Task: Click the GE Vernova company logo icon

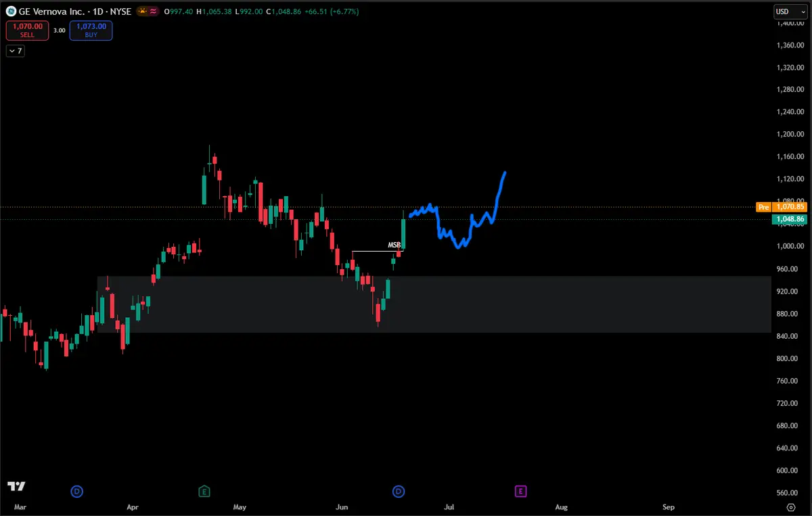Action: pyautogui.click(x=10, y=11)
